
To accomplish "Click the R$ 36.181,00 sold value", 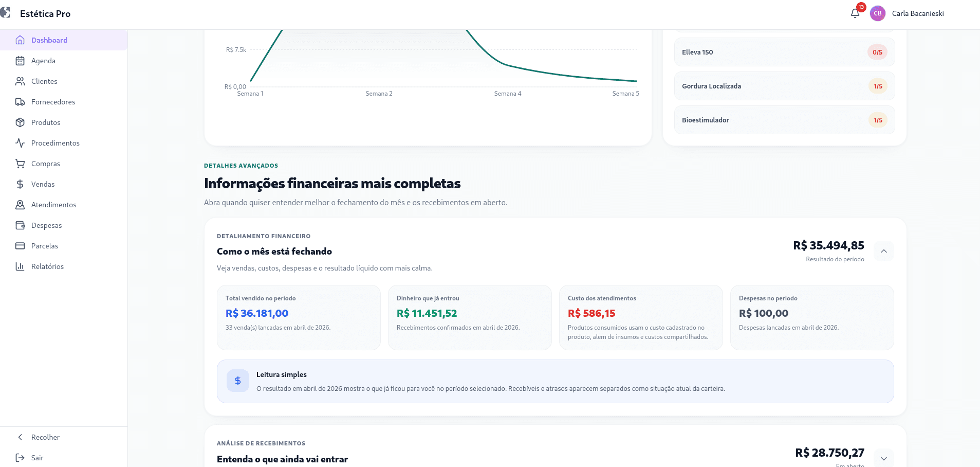I will tap(257, 313).
